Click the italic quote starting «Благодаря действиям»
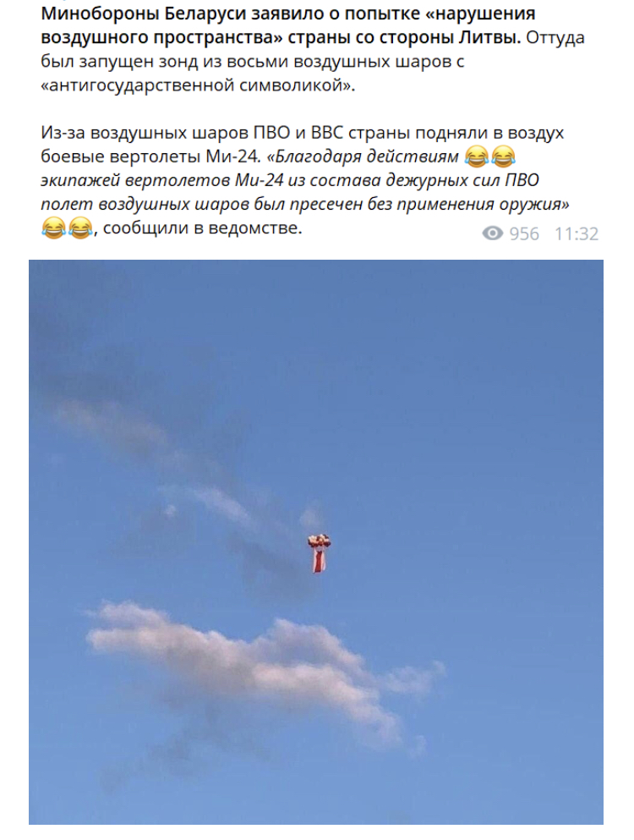 pyautogui.click(x=305, y=180)
